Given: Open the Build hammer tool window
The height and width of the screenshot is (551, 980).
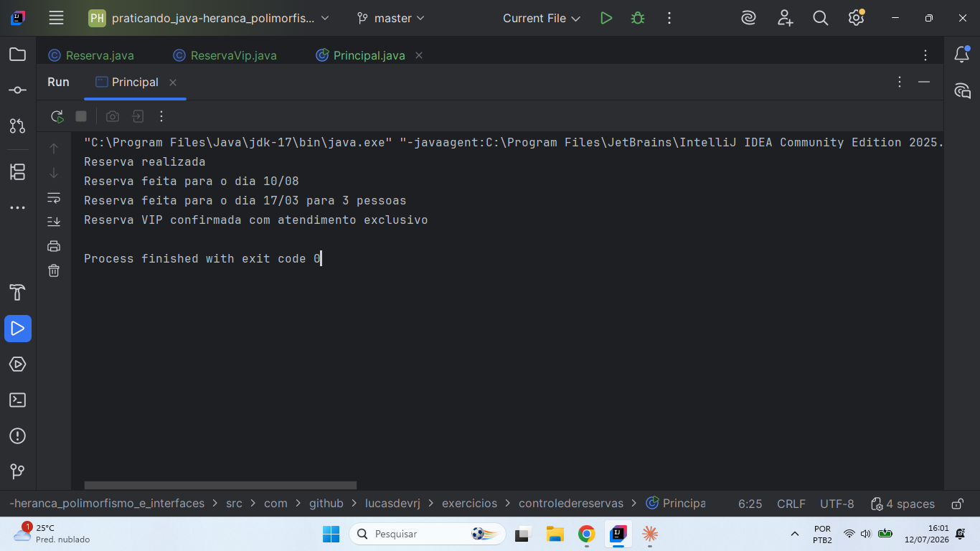Looking at the screenshot, I should pyautogui.click(x=18, y=293).
